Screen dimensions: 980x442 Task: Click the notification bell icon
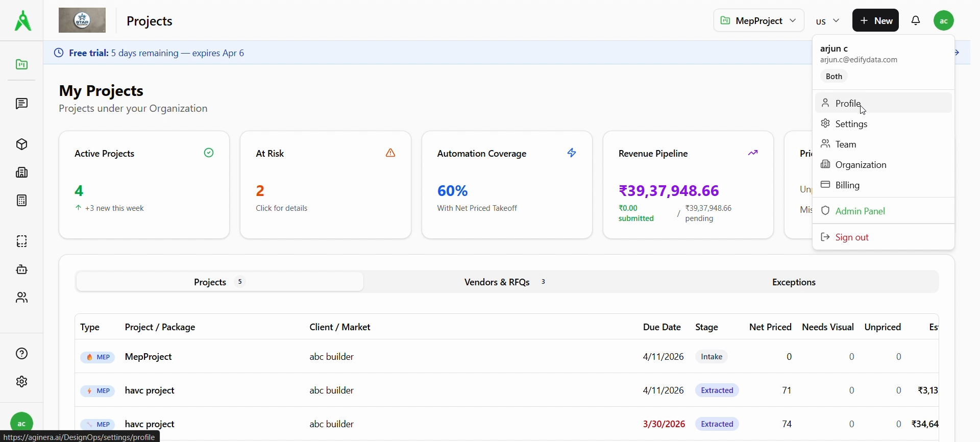pos(916,20)
